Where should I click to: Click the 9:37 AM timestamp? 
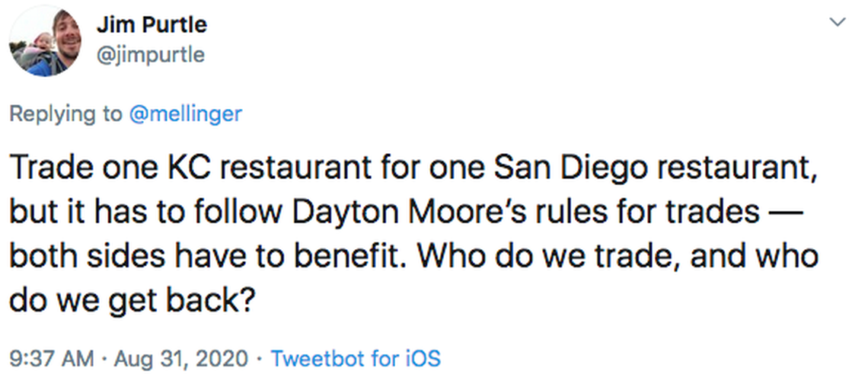coord(52,358)
